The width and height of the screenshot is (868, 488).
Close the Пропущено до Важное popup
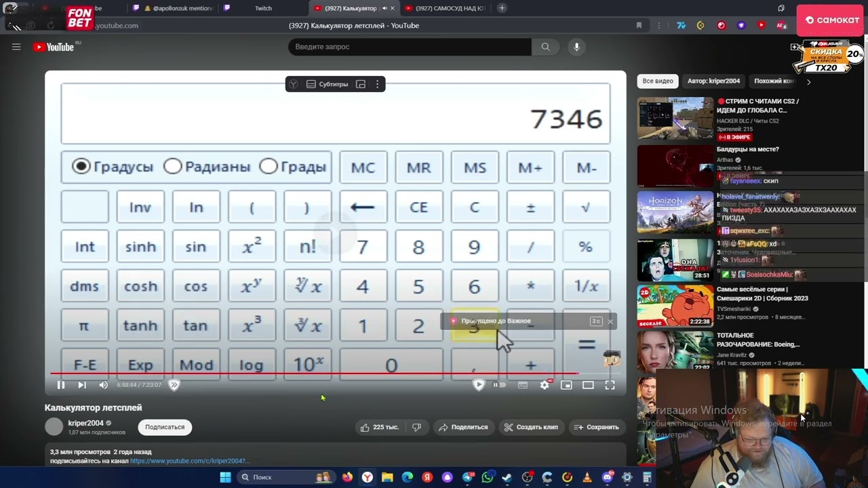[x=610, y=321]
